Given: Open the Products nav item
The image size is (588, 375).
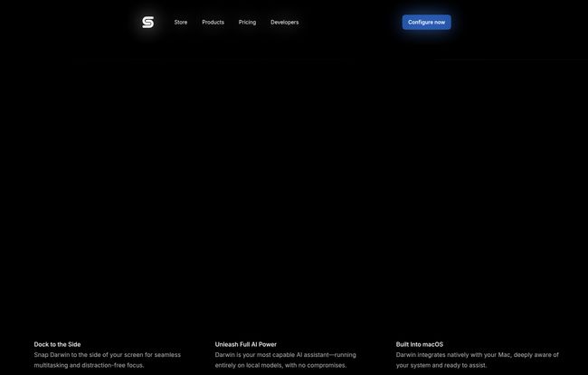Looking at the screenshot, I should click(213, 22).
